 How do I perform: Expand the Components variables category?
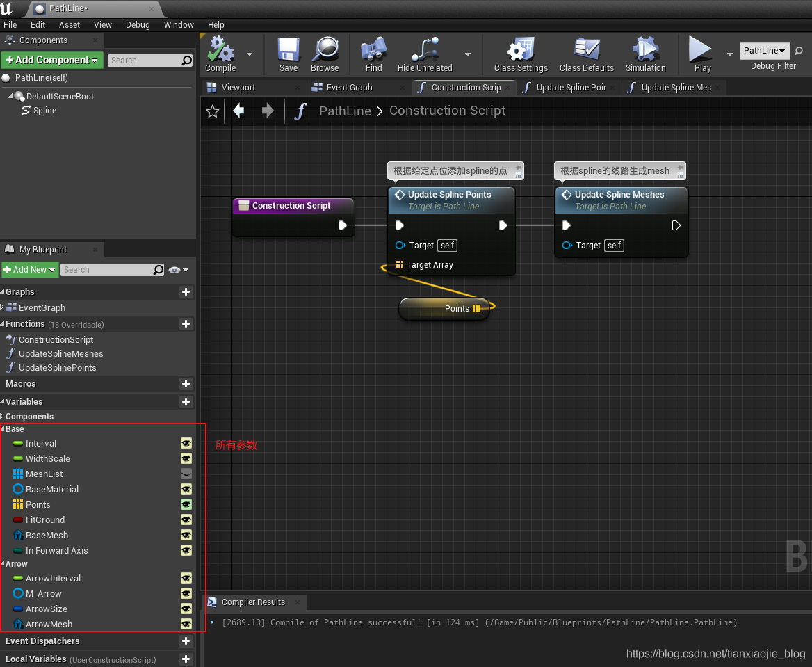pyautogui.click(x=3, y=416)
